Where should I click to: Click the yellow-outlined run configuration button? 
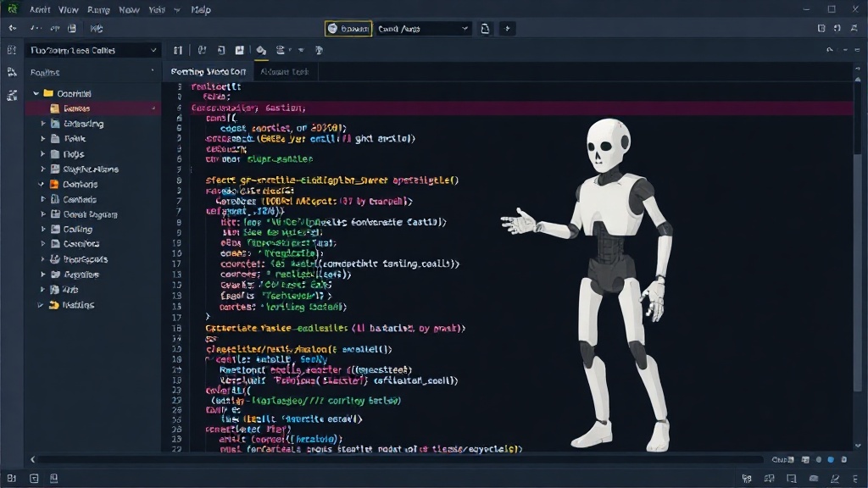click(348, 28)
